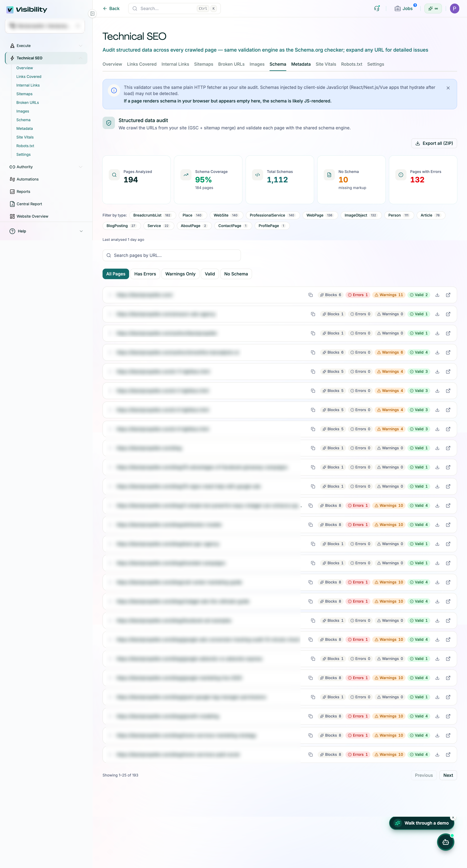The height and width of the screenshot is (868, 467).
Task: Filter list to Has Errors pages
Action: pyautogui.click(x=145, y=274)
